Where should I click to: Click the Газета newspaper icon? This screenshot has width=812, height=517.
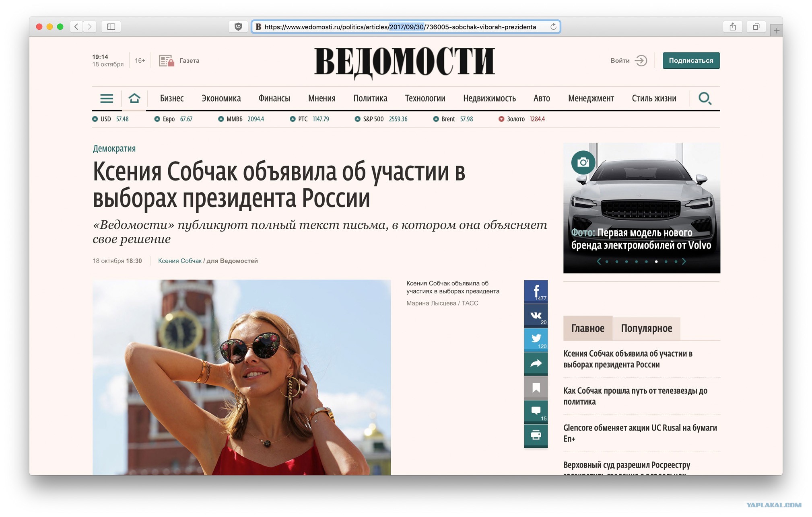coord(167,61)
